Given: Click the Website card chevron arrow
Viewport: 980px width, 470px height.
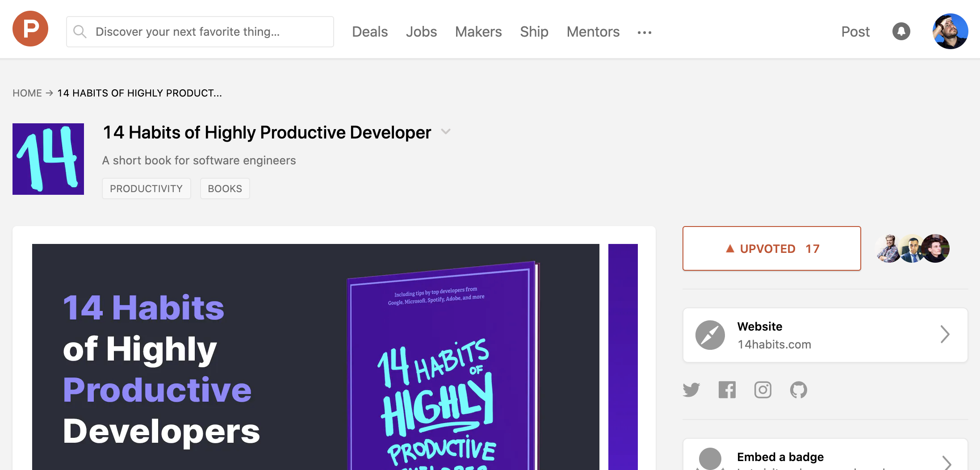Looking at the screenshot, I should click(x=945, y=334).
